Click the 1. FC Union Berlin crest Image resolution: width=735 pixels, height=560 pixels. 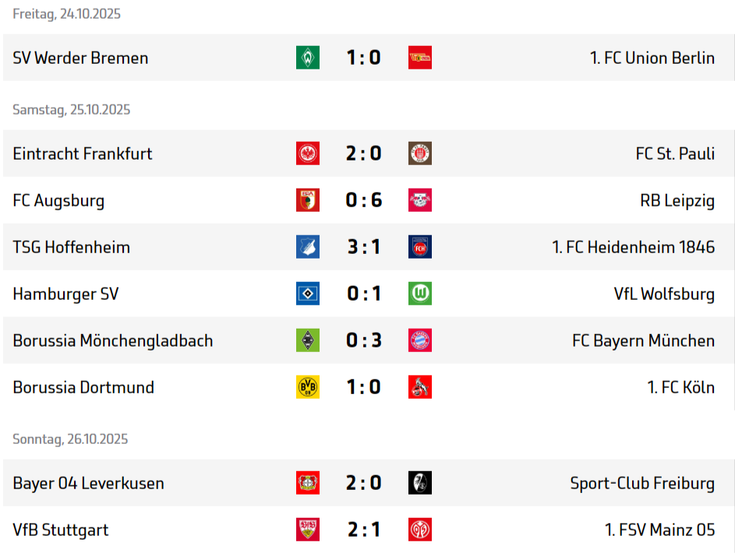(x=420, y=58)
